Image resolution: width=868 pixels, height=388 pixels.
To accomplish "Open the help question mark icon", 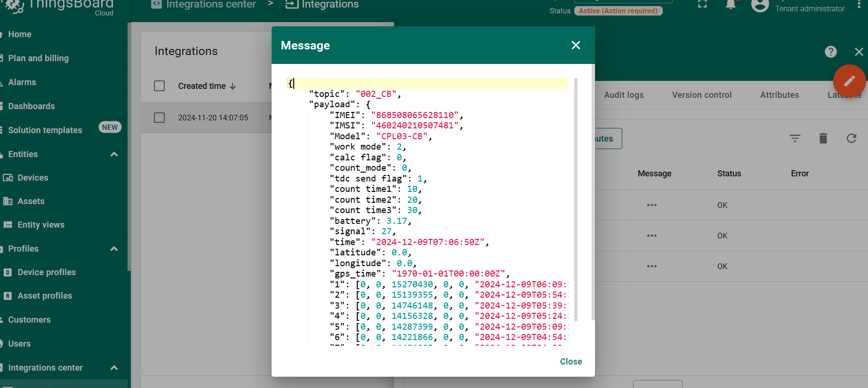I will [831, 52].
